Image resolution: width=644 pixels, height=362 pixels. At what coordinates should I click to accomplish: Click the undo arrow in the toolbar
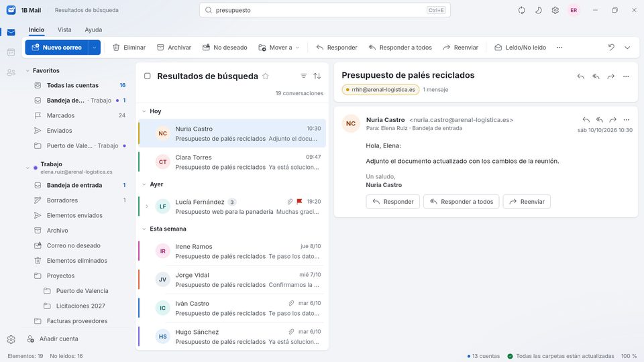tap(611, 48)
